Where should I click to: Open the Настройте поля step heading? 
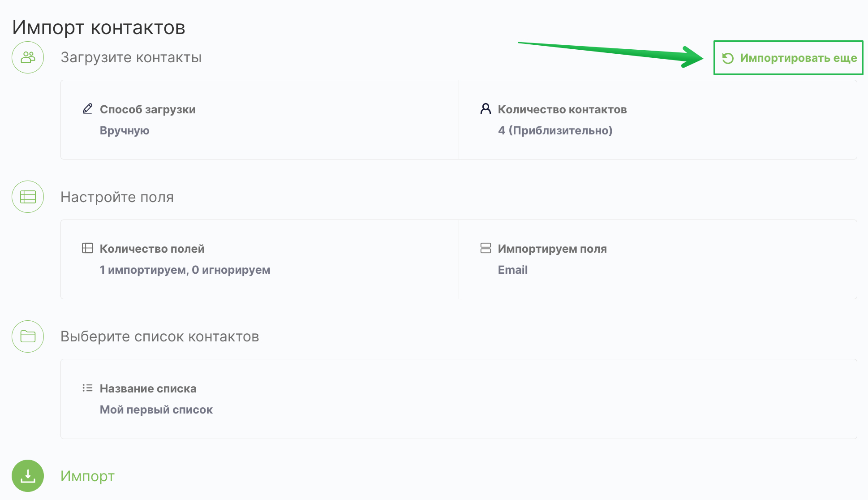tap(117, 197)
